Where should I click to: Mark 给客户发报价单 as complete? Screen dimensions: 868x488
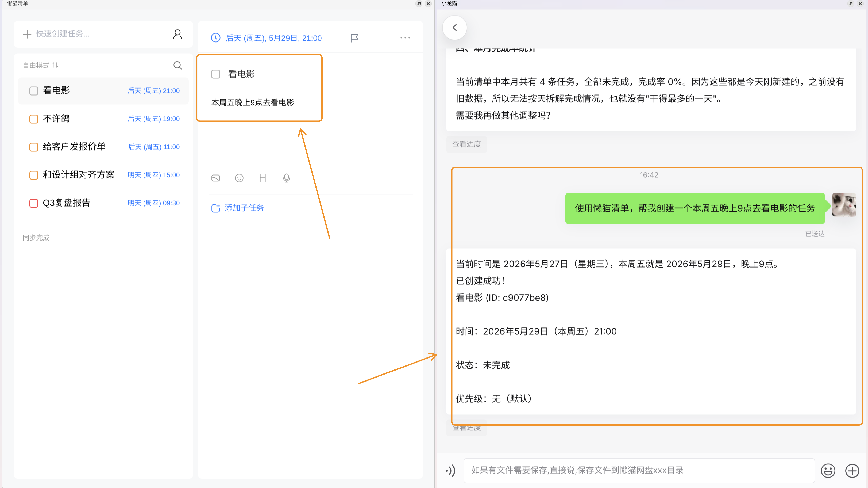34,147
